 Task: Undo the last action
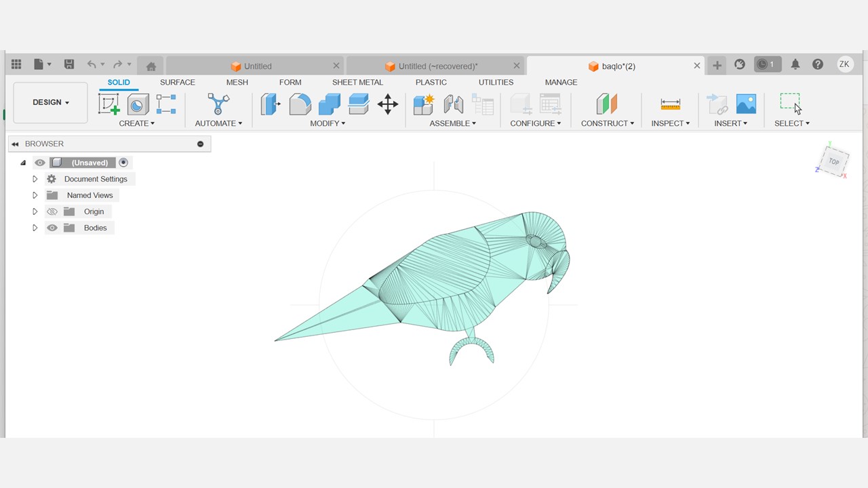[x=92, y=64]
